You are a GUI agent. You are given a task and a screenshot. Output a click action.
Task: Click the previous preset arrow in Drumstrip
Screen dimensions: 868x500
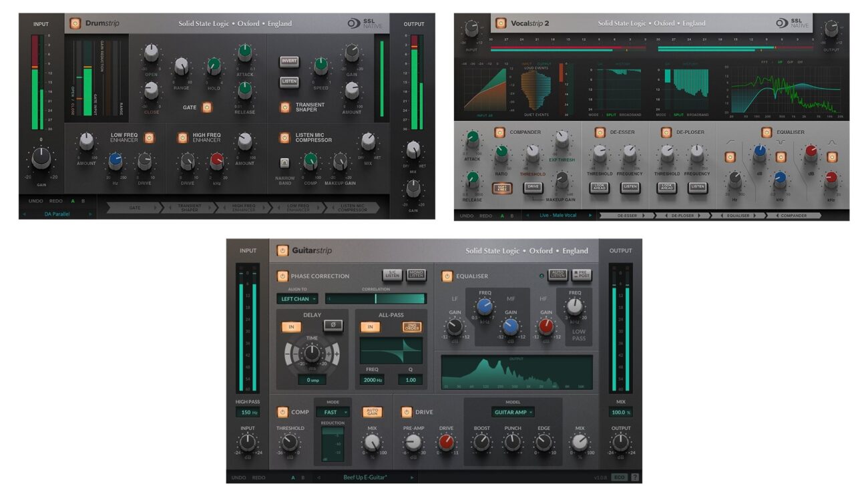coord(25,214)
